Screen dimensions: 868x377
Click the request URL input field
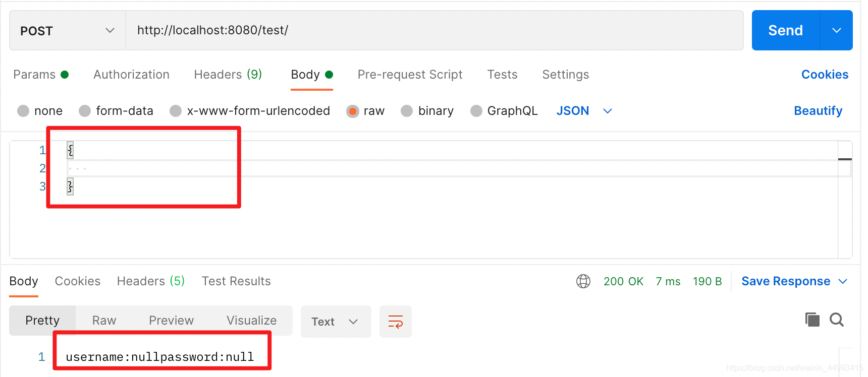click(x=434, y=30)
